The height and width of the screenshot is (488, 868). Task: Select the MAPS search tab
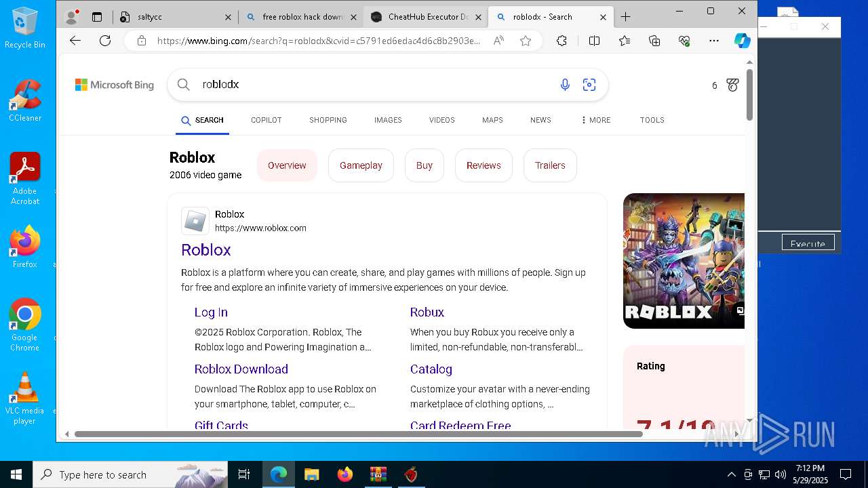tap(492, 120)
